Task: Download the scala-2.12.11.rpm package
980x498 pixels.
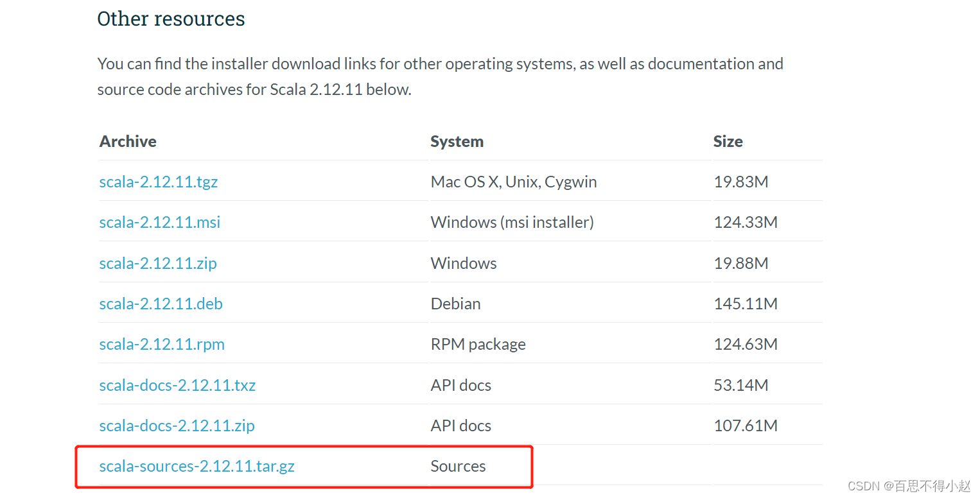Action: coord(162,344)
